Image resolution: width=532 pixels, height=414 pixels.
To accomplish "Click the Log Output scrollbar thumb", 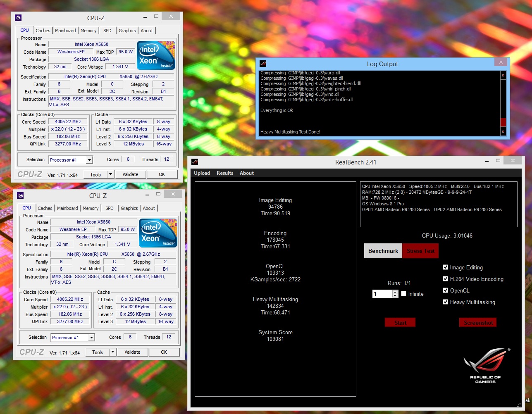I will (x=503, y=122).
